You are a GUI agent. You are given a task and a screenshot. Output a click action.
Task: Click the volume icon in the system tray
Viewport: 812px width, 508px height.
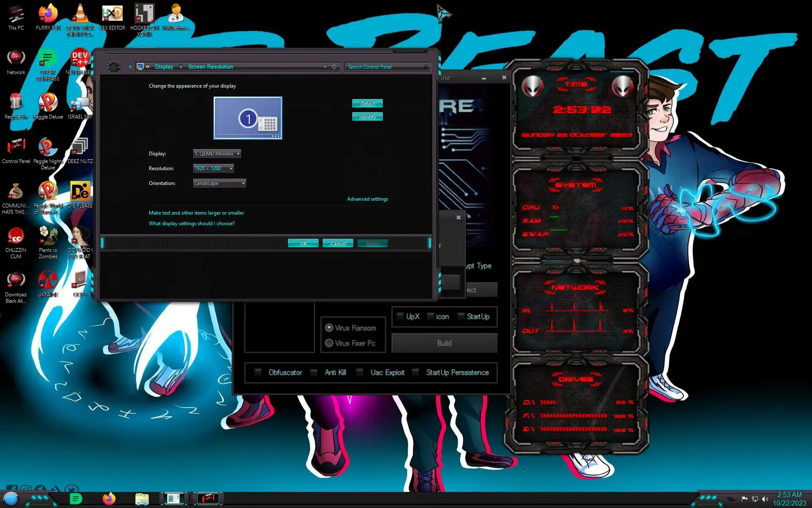point(765,499)
